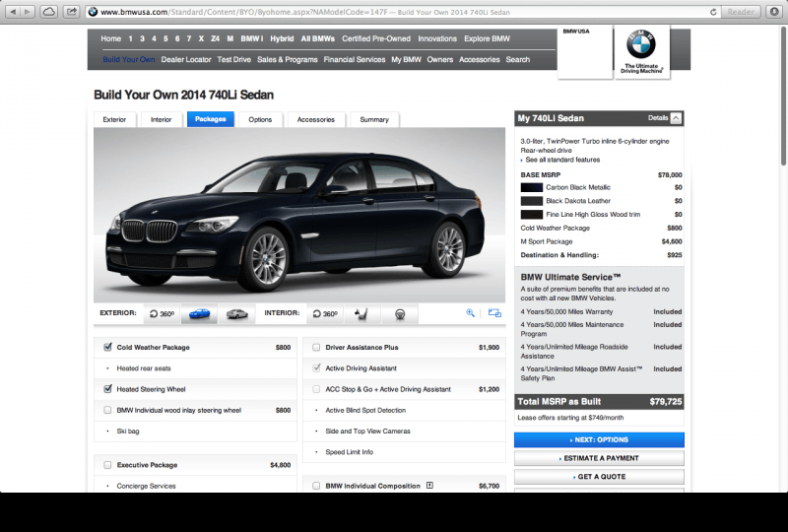Open the downloads icon in Safari
This screenshot has height=532, width=788.
[774, 12]
